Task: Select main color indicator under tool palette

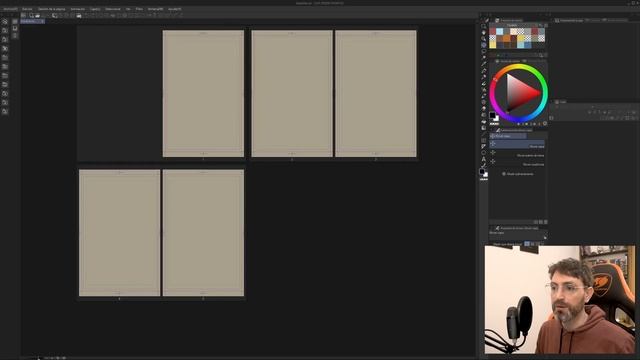Action: tap(482, 171)
